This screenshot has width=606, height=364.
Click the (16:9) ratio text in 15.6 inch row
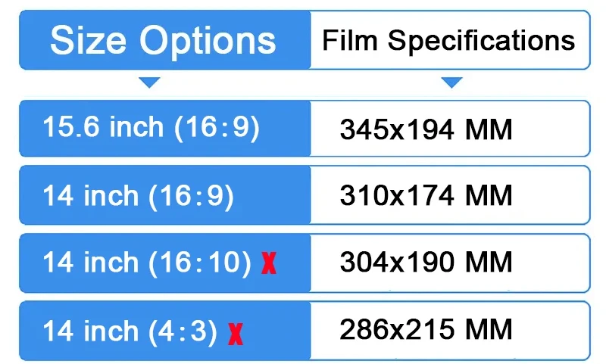coord(217,127)
